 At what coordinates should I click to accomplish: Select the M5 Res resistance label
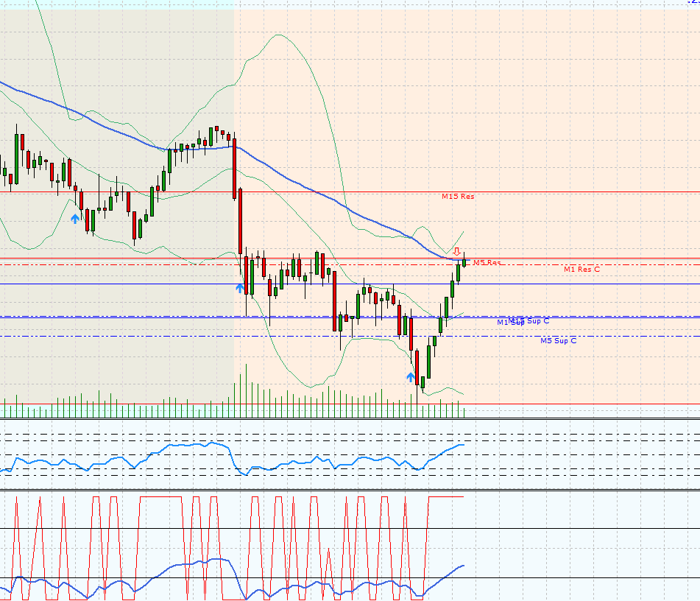[x=487, y=262]
